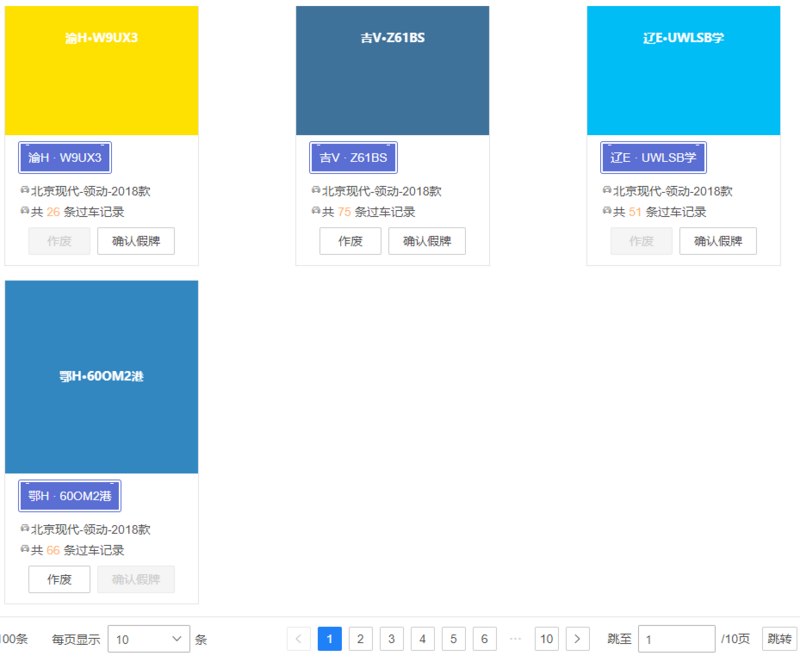Viewport: 800px width, 656px height.
Task: Select page 3 in pagination
Action: [392, 639]
